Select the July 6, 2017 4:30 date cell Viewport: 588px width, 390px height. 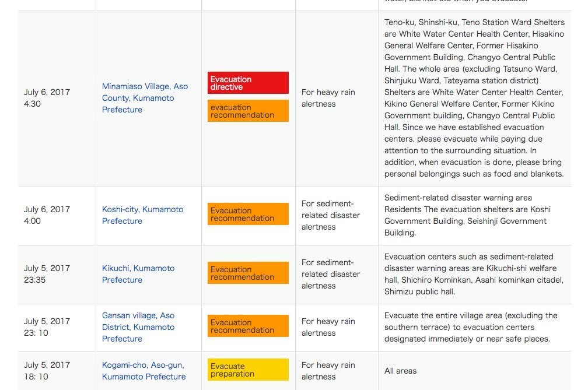[x=47, y=98]
